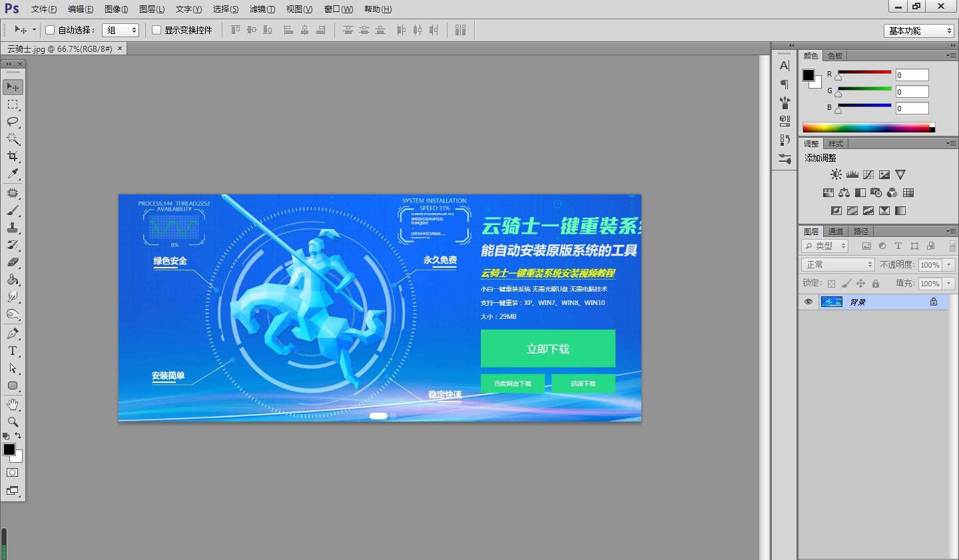Viewport: 959px width, 560px height.
Task: Open the 滤镜(T) menu
Action: click(262, 9)
